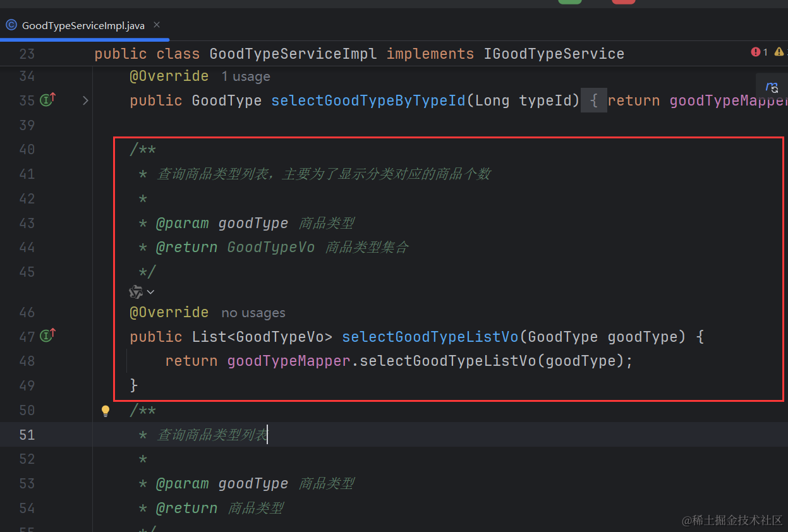Click the '1 usage' inlay hint
Screen dimensions: 788x532
(246, 76)
